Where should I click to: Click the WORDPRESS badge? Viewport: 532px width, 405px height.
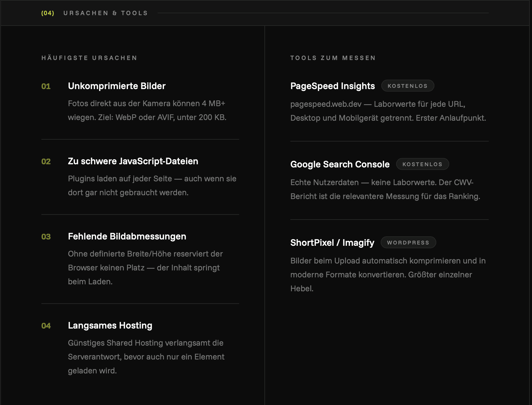point(408,243)
